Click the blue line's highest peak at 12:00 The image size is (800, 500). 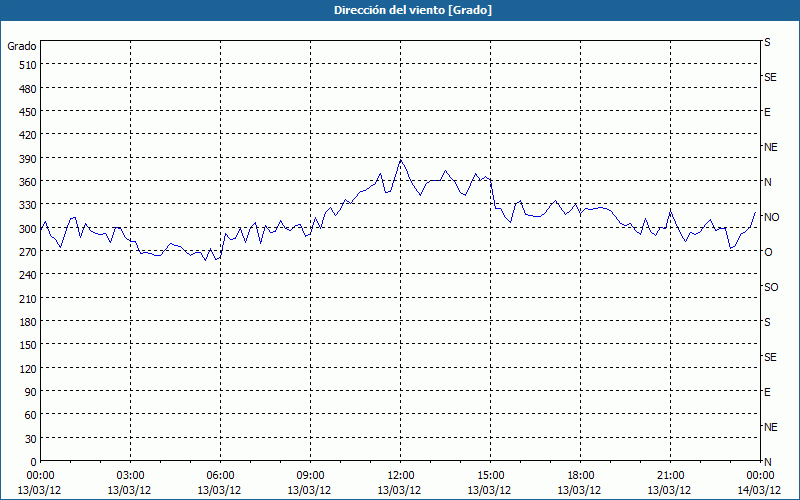click(401, 160)
